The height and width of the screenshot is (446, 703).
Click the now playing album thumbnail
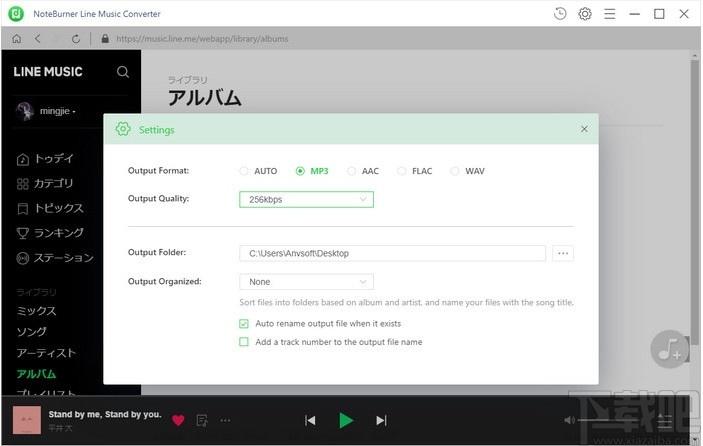[x=26, y=420]
